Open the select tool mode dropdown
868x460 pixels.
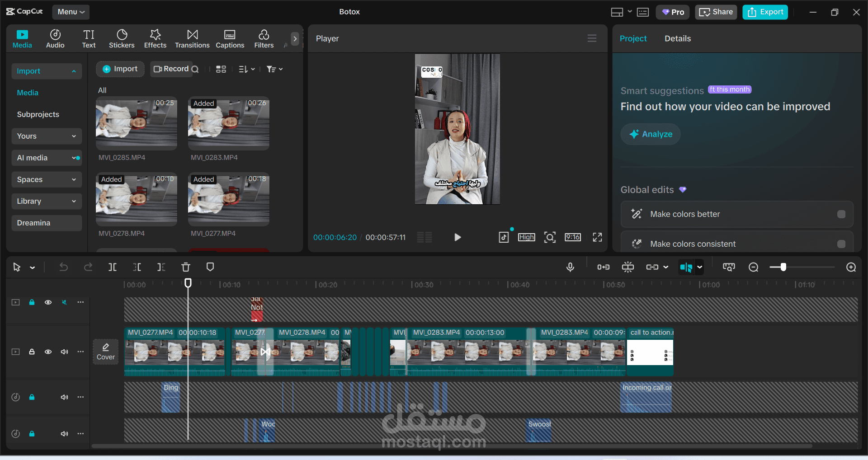click(33, 268)
